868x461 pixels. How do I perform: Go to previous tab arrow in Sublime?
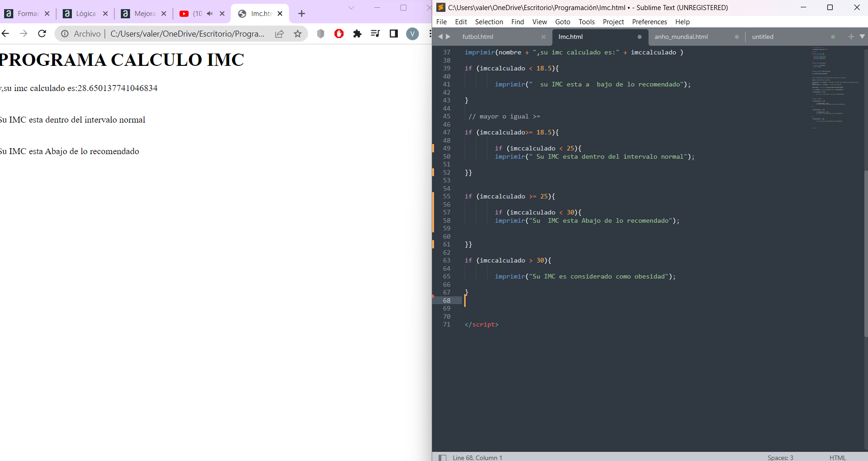tap(440, 37)
